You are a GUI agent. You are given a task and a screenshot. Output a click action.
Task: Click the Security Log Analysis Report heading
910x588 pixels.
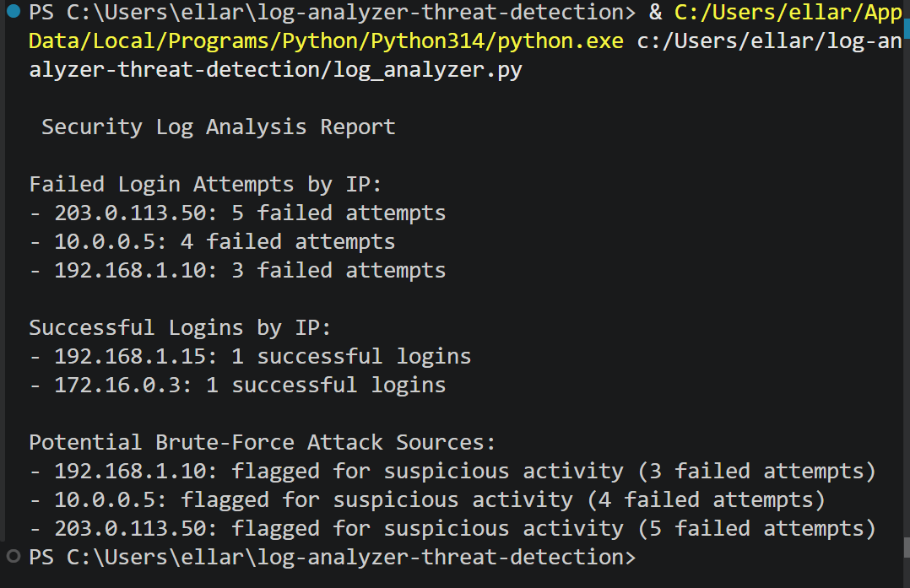(x=218, y=127)
